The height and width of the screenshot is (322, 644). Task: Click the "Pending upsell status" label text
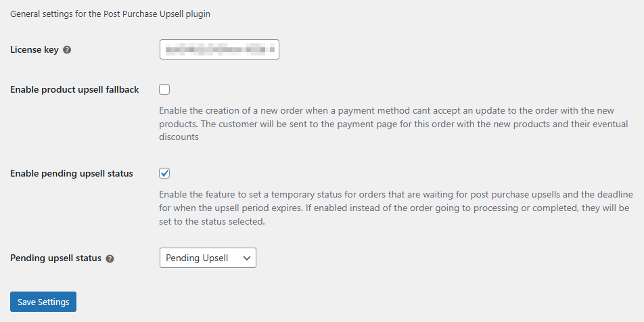tap(55, 258)
